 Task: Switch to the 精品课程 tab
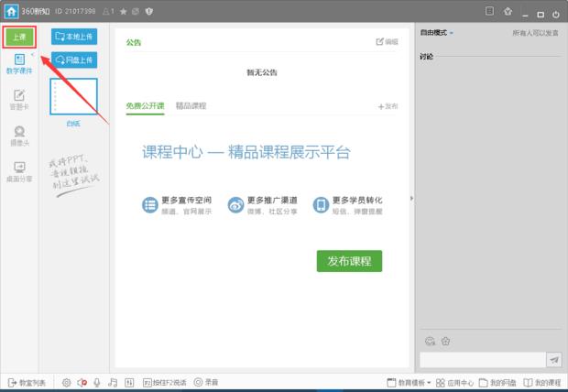point(191,105)
